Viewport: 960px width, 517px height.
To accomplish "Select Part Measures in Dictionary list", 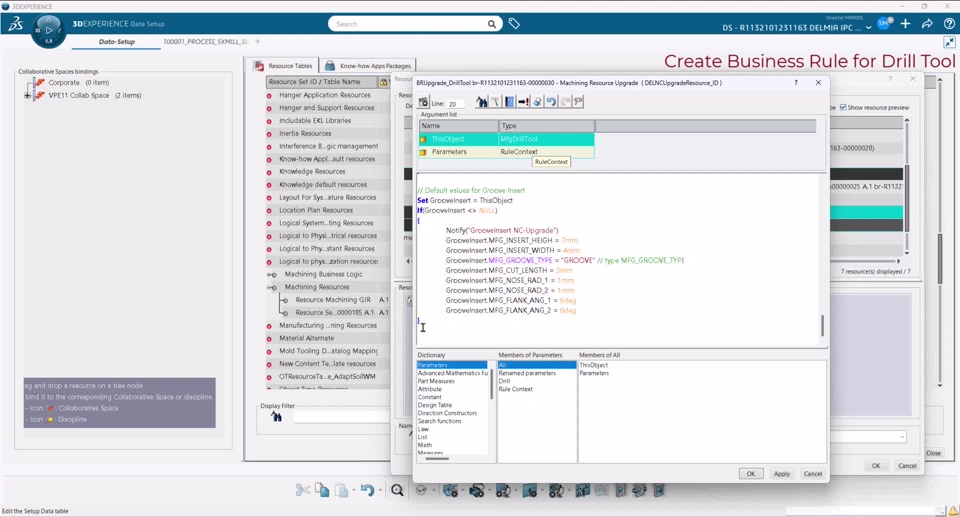I will coord(436,381).
